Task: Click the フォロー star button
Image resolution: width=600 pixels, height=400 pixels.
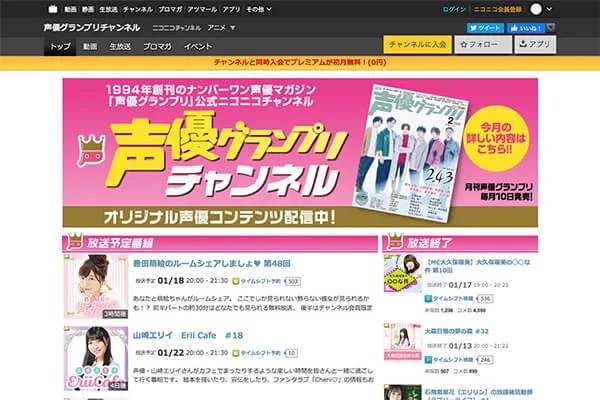Action: [x=483, y=44]
